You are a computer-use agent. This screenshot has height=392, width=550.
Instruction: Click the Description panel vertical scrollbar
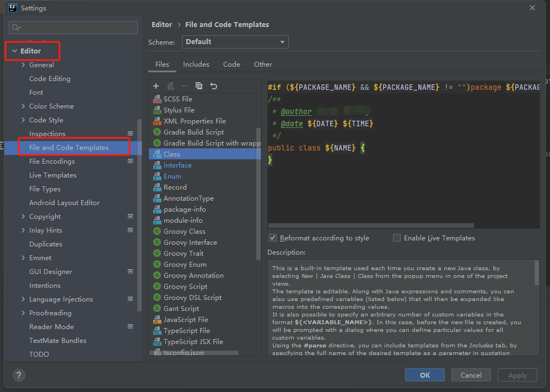click(x=537, y=273)
